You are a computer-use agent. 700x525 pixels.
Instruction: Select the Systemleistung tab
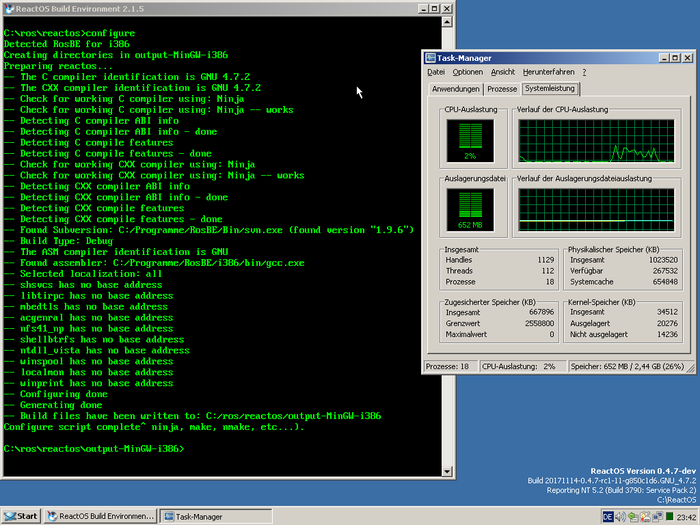548,89
